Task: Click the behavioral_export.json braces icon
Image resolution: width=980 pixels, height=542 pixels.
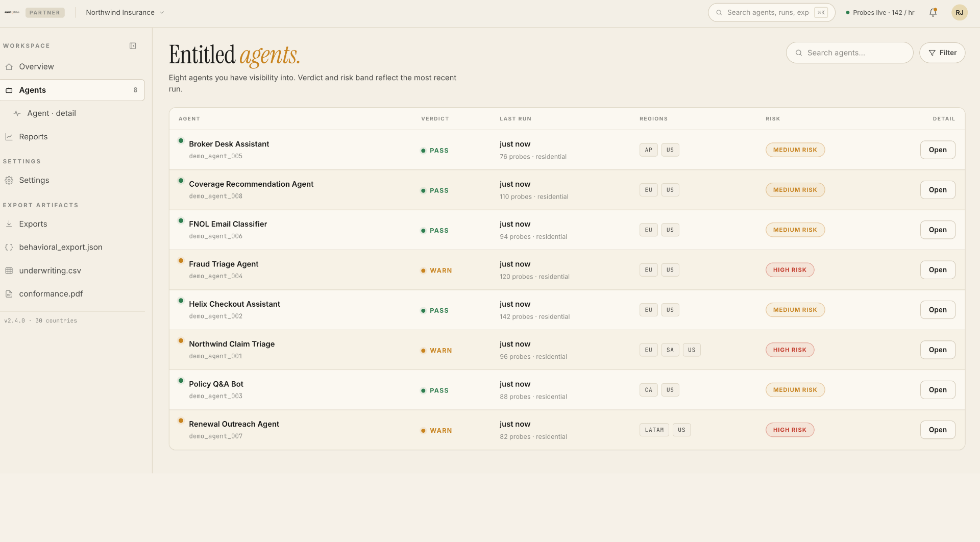Action: 9,248
